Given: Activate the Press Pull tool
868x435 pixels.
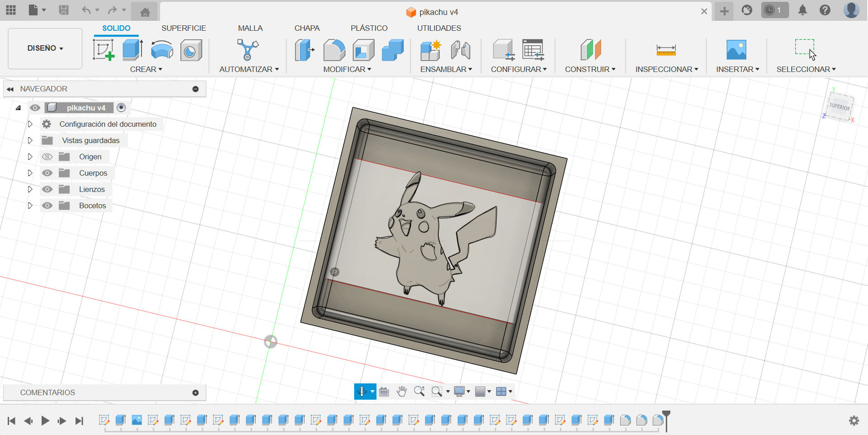Looking at the screenshot, I should 304,50.
